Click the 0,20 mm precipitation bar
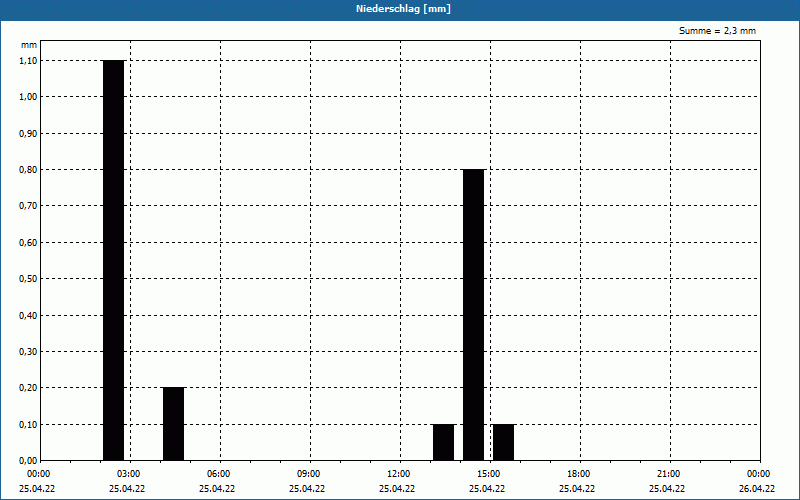This screenshot has width=800, height=500. point(173,424)
